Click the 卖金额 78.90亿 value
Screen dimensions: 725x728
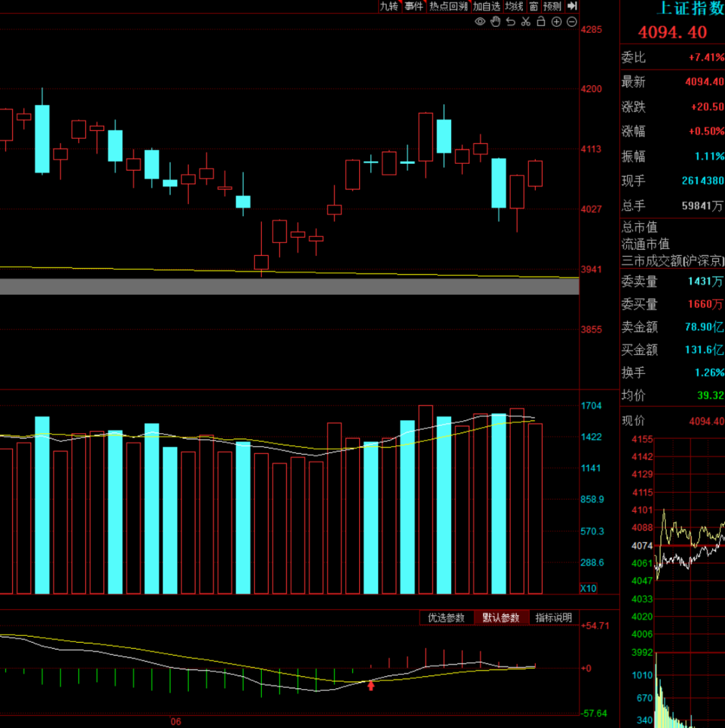[x=704, y=327]
